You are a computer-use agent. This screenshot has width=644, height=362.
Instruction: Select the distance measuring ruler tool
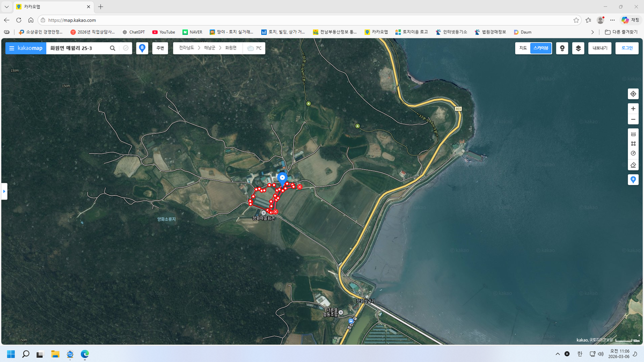[633, 134]
